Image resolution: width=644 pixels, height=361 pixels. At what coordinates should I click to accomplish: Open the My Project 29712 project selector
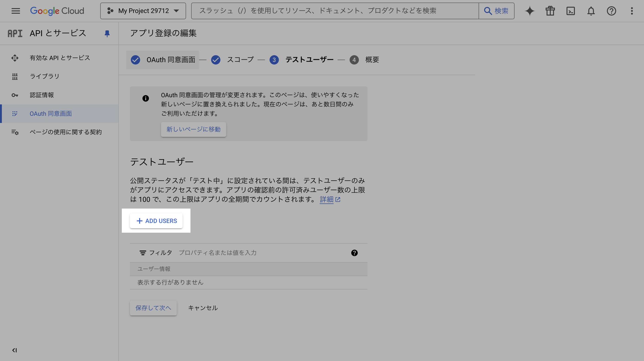point(143,11)
